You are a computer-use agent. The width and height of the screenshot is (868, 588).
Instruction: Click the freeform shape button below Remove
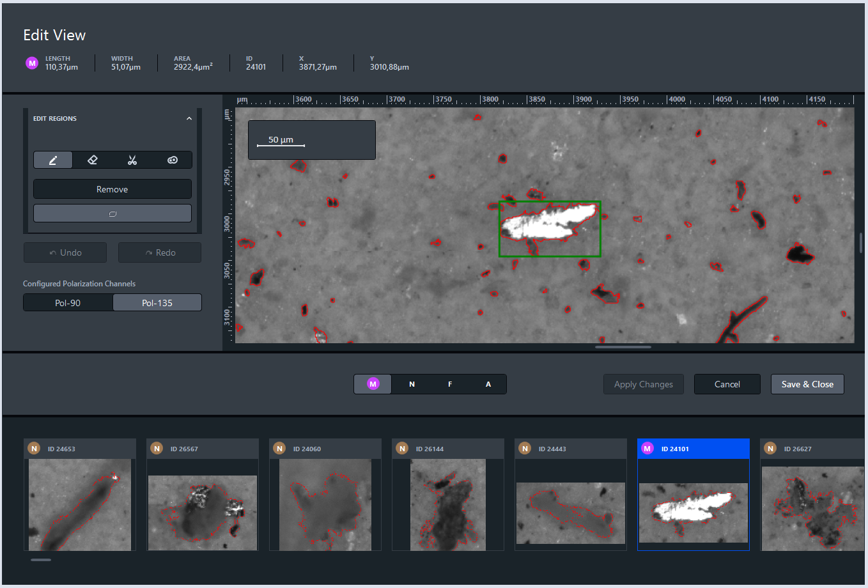(112, 213)
